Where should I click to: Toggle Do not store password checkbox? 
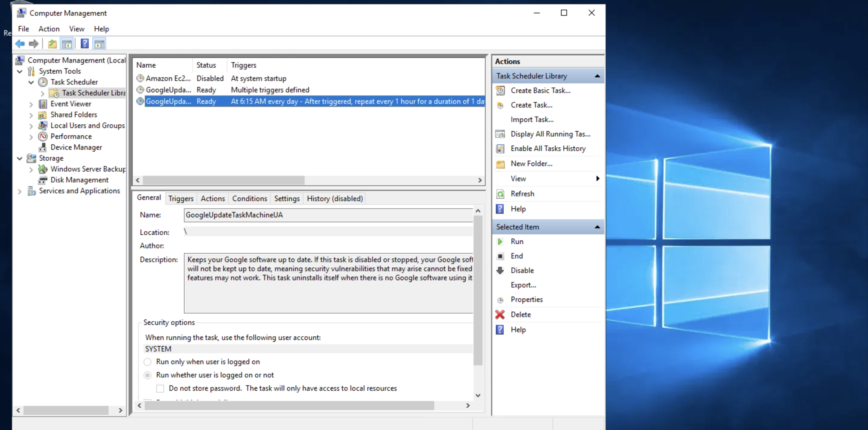tap(160, 389)
